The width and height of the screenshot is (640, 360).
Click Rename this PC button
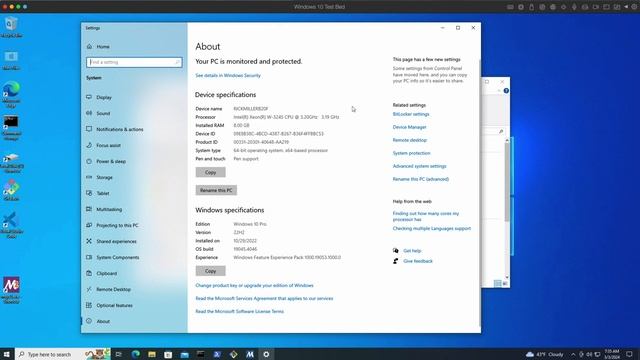(216, 190)
